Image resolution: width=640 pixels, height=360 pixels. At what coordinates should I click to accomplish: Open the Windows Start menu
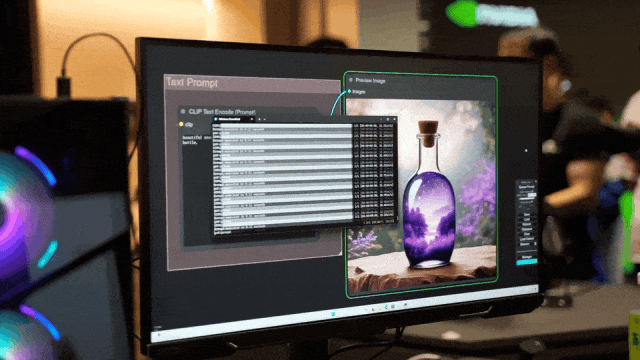pyautogui.click(x=333, y=314)
